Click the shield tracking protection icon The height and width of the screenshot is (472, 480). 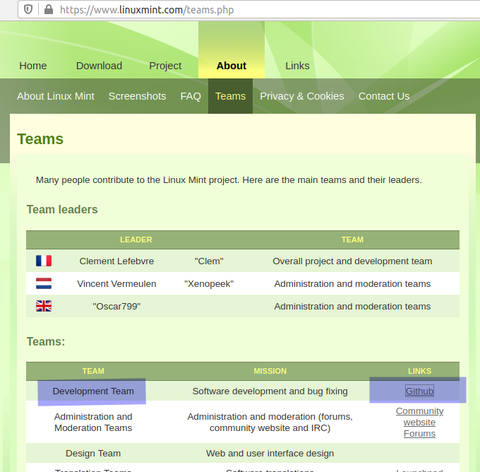click(28, 9)
